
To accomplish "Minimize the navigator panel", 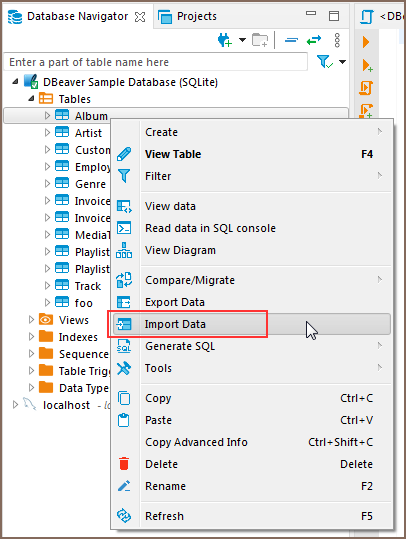I will point(311,13).
